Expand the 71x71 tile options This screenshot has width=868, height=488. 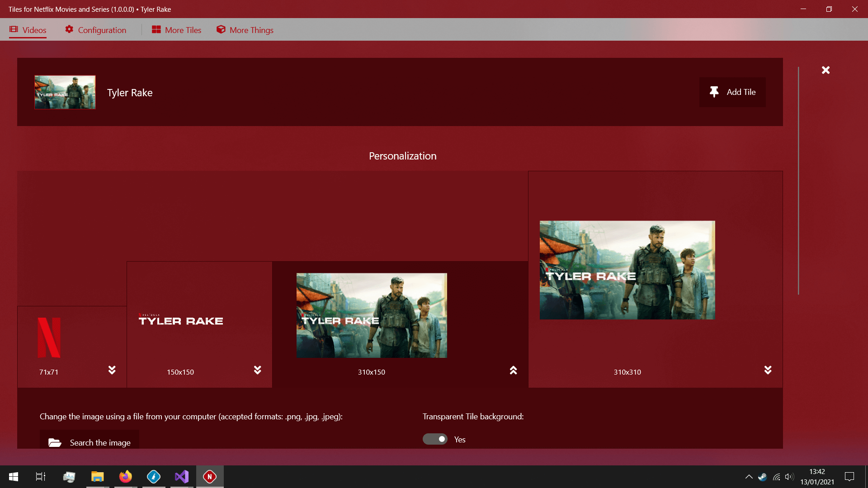pyautogui.click(x=112, y=370)
